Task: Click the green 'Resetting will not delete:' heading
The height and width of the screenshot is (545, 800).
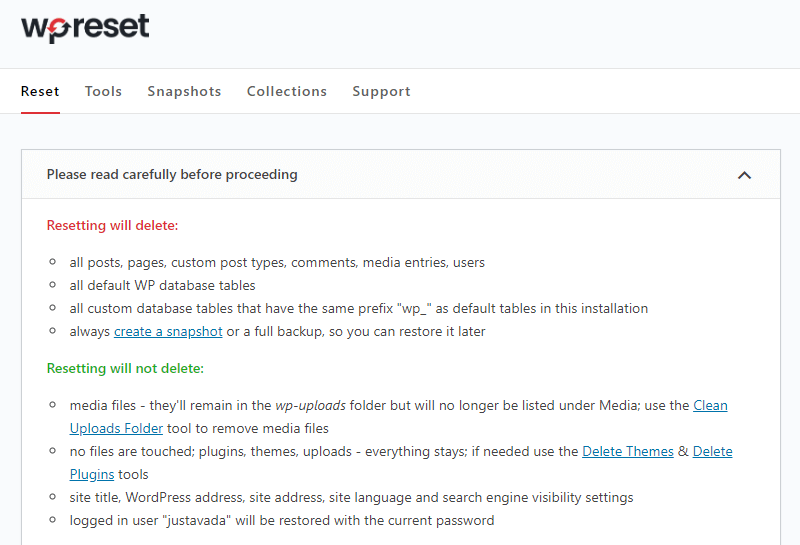Action: coord(125,368)
